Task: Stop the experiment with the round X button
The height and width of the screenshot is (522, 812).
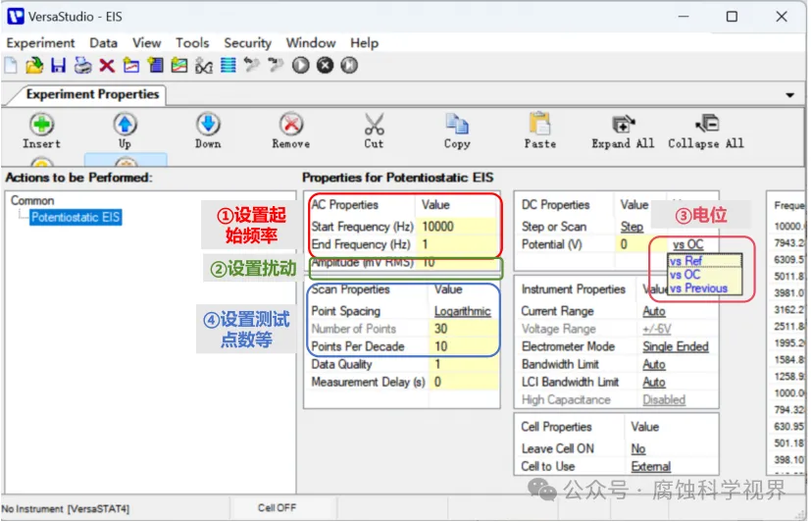Action: (x=325, y=66)
